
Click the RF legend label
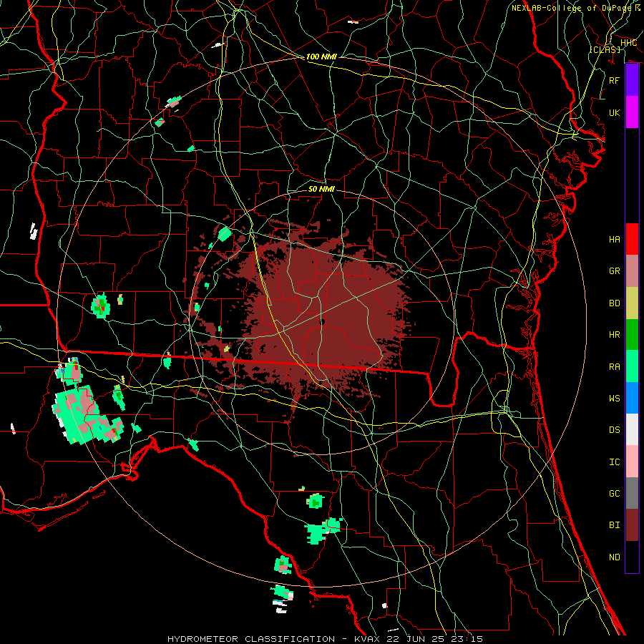tap(615, 80)
